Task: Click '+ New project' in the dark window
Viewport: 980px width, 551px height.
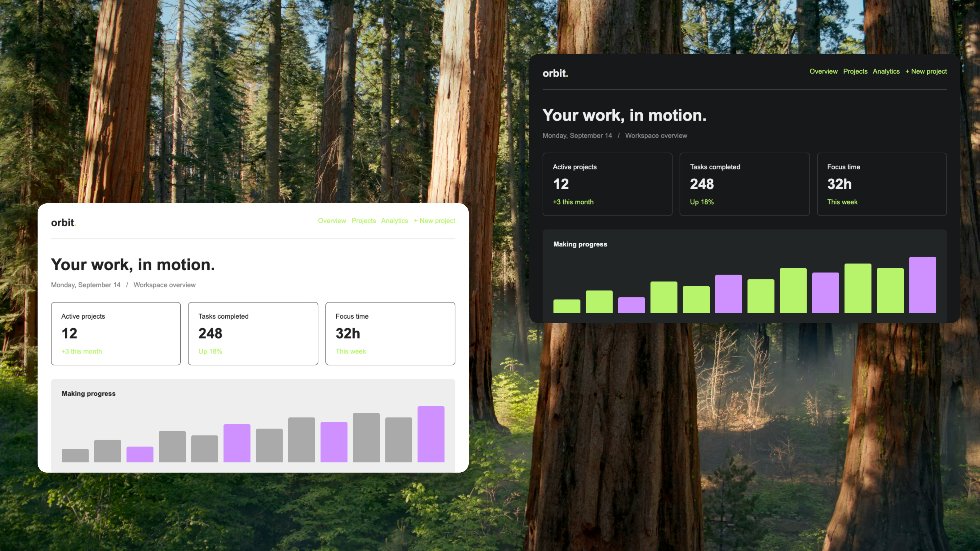Action: coord(926,71)
